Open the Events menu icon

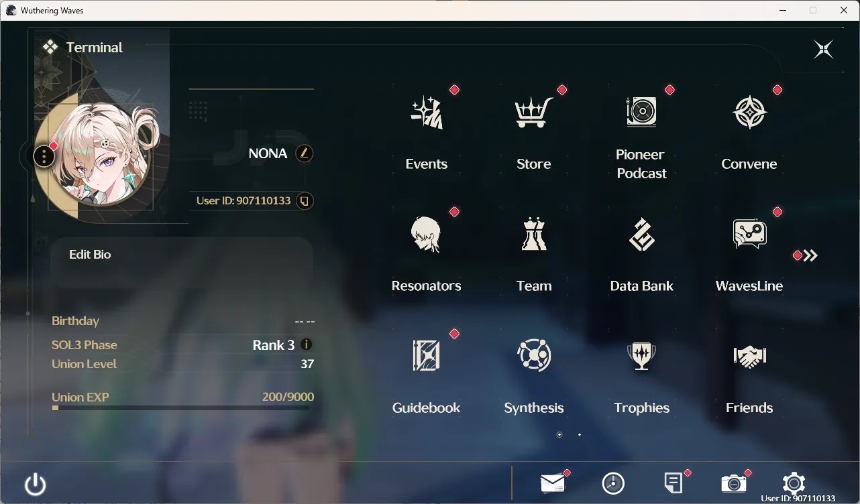click(x=427, y=113)
